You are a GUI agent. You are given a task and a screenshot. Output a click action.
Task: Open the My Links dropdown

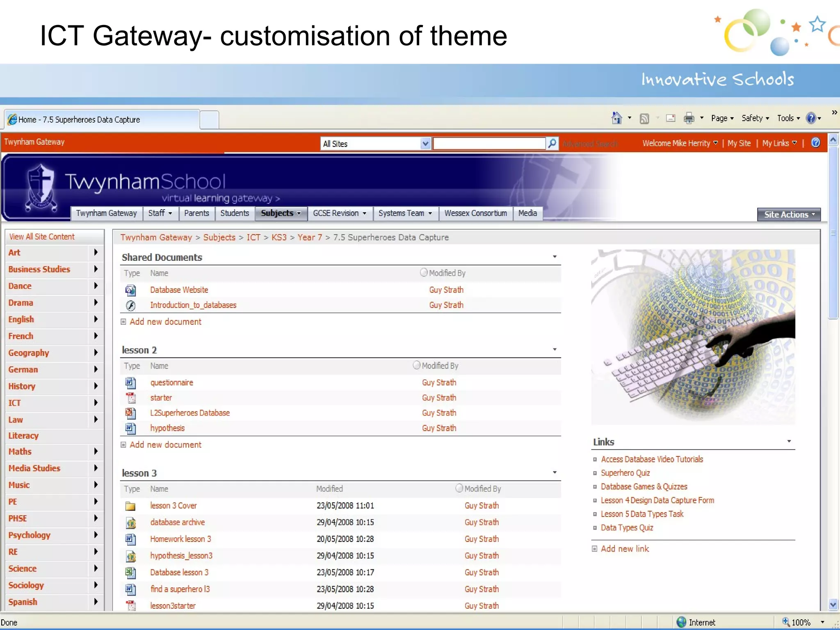pyautogui.click(x=779, y=143)
